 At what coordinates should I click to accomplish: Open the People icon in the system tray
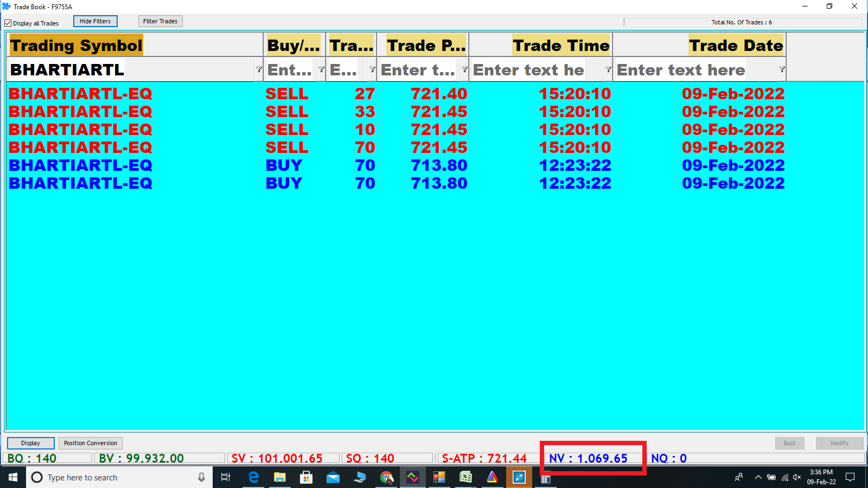(739, 477)
